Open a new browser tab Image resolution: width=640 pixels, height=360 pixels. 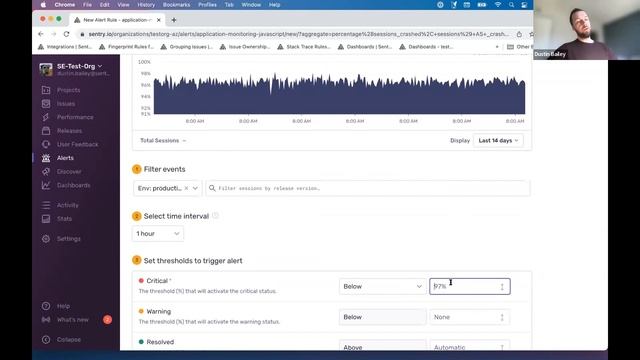(x=174, y=20)
